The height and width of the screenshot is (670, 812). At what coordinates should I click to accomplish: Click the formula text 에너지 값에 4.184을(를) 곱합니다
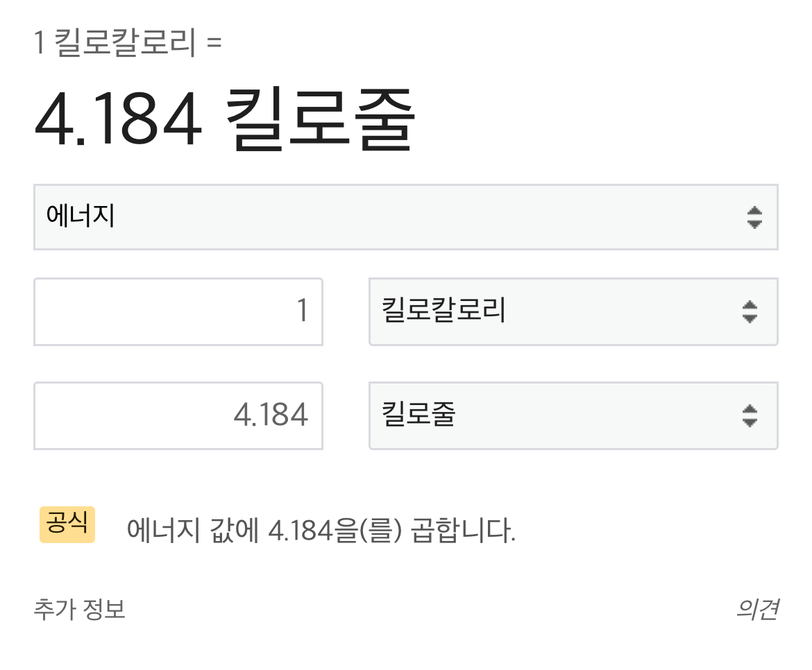pos(321,531)
